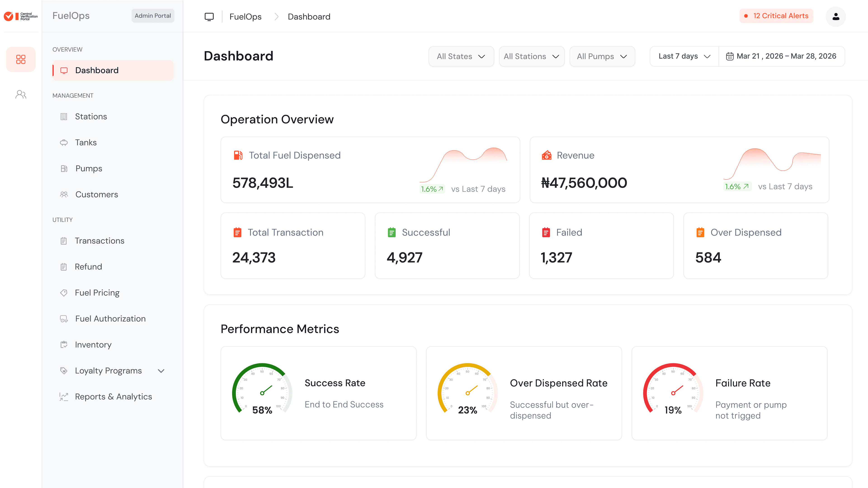Open 12 Critical Alerts badge
The image size is (868, 488).
point(776,16)
